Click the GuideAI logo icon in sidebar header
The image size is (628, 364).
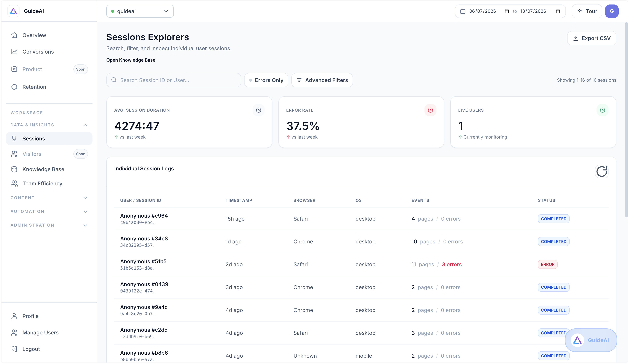(13, 11)
